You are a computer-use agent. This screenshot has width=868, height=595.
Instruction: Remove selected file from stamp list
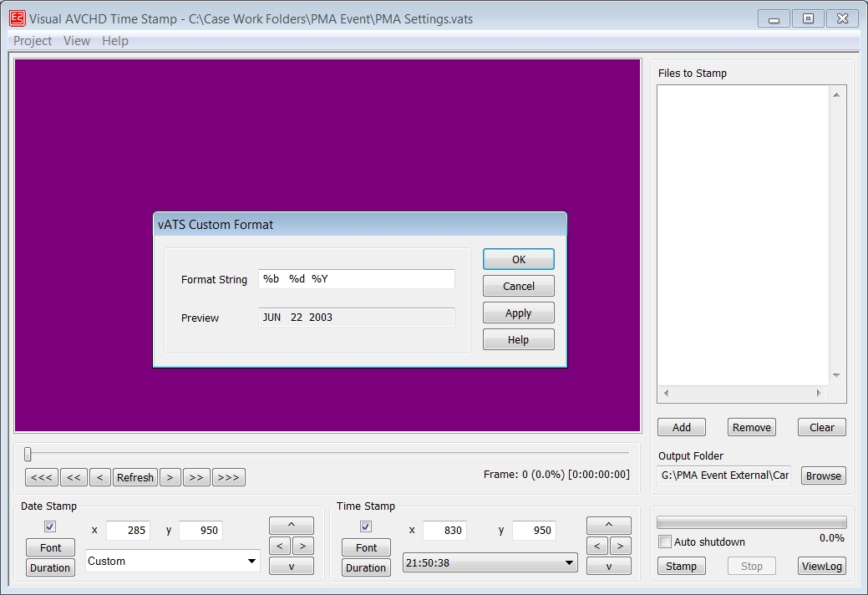[752, 427]
